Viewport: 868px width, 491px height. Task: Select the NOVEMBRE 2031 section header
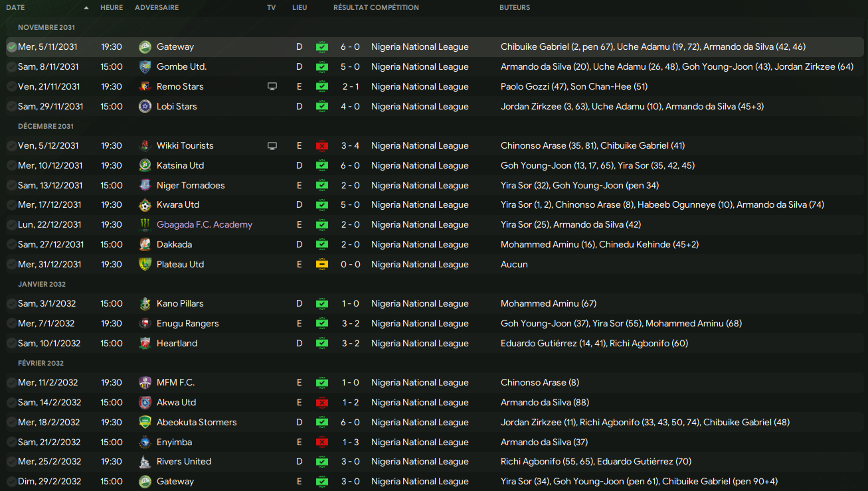coord(46,27)
